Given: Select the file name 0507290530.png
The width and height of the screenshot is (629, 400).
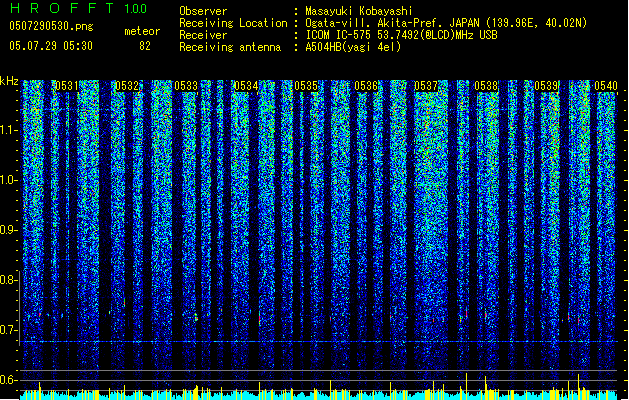Looking at the screenshot, I should click(51, 26).
